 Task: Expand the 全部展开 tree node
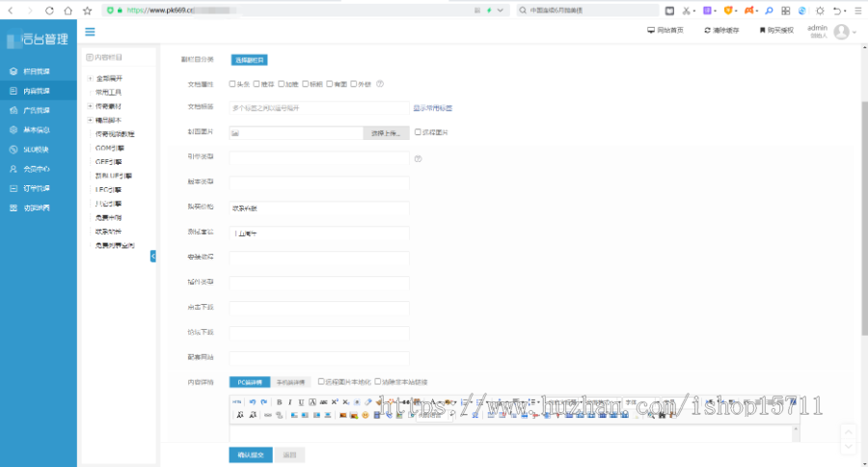click(x=90, y=79)
